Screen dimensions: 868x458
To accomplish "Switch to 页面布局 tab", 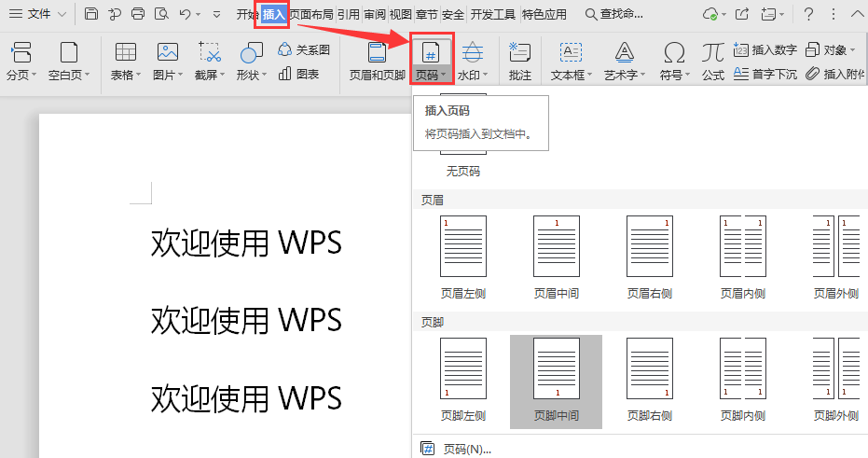I will [x=311, y=14].
